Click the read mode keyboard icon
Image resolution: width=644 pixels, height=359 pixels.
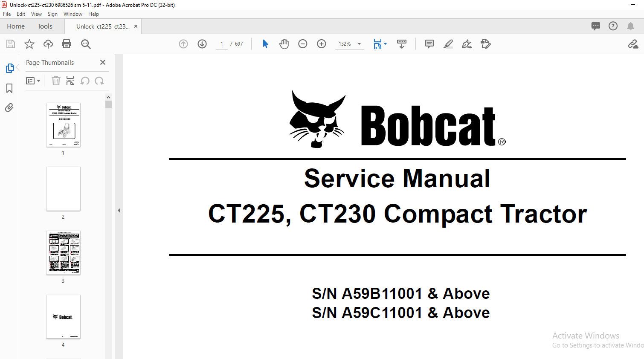402,44
